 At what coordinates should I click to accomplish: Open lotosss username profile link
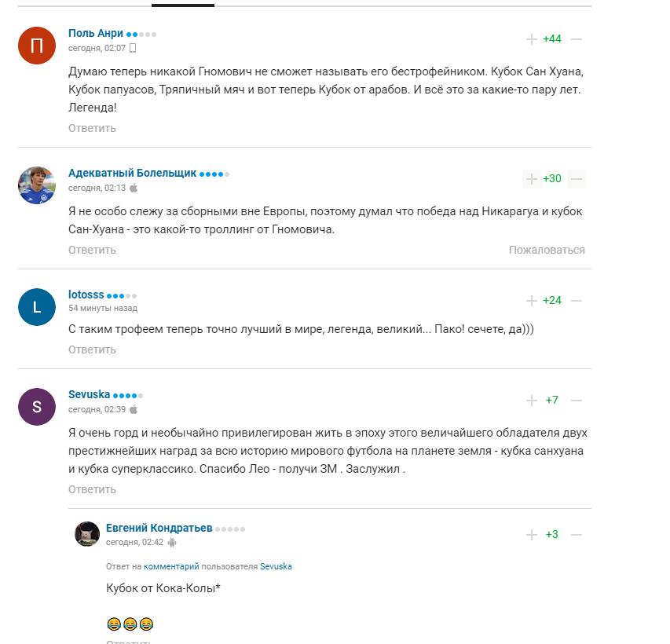(86, 295)
